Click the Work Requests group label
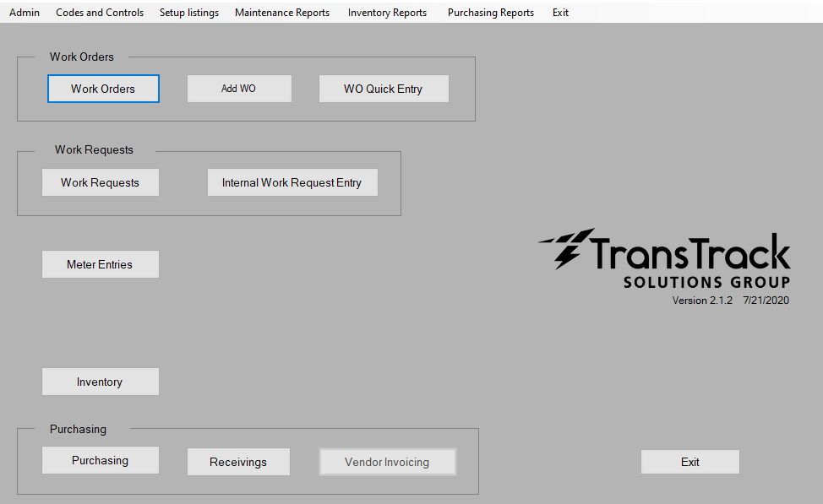 (94, 150)
